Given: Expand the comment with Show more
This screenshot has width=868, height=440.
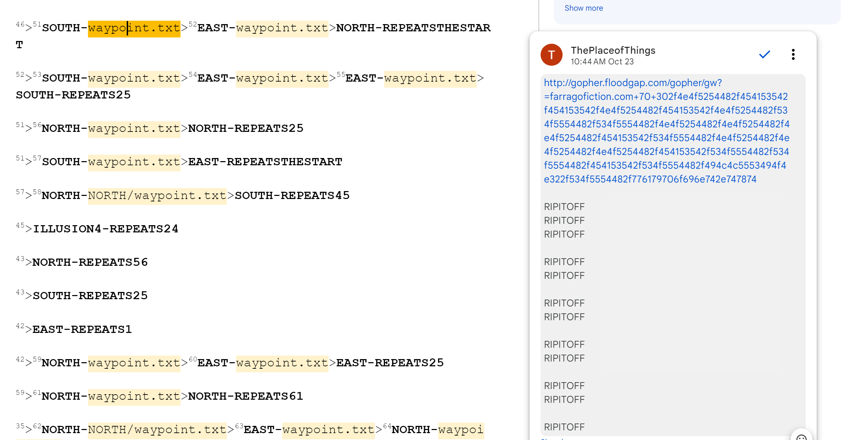Looking at the screenshot, I should point(584,8).
